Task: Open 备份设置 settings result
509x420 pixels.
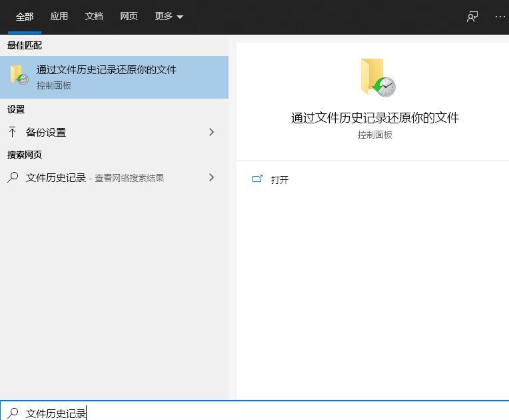Action: (115, 132)
